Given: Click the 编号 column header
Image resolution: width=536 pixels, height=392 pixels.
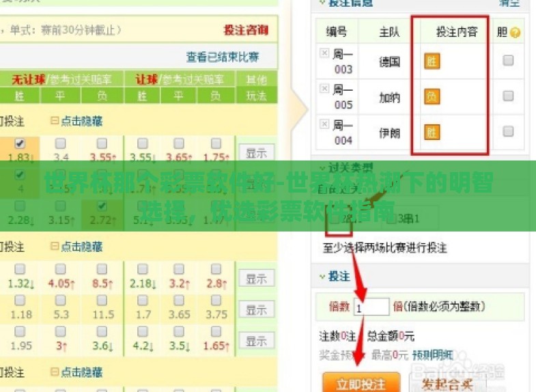Looking at the screenshot, I should [x=337, y=32].
